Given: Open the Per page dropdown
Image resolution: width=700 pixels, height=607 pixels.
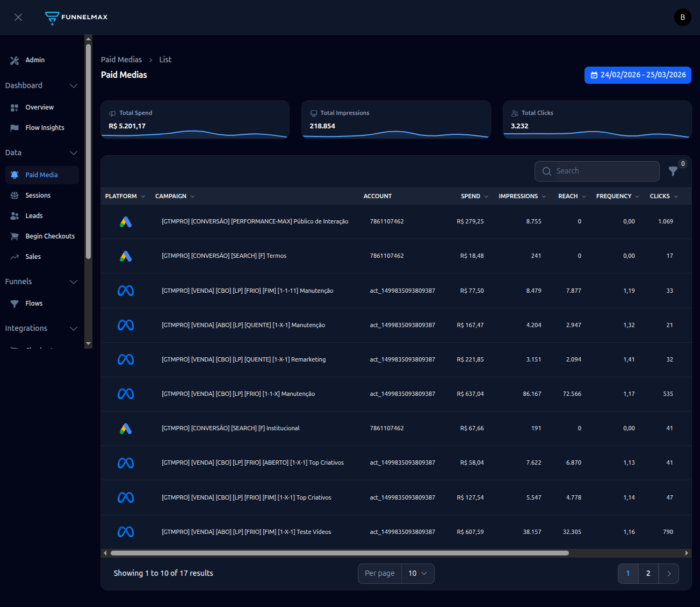Looking at the screenshot, I should 418,573.
